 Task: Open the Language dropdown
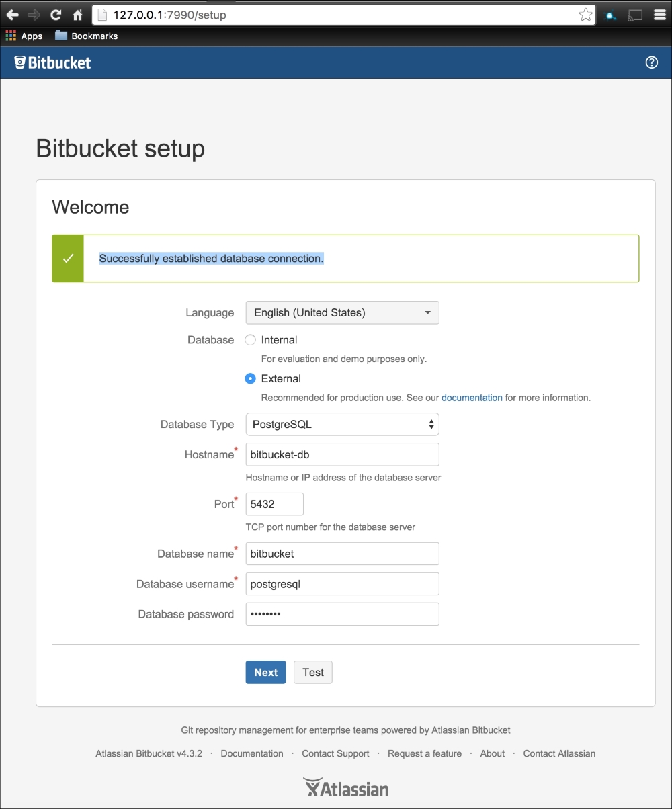coord(342,312)
